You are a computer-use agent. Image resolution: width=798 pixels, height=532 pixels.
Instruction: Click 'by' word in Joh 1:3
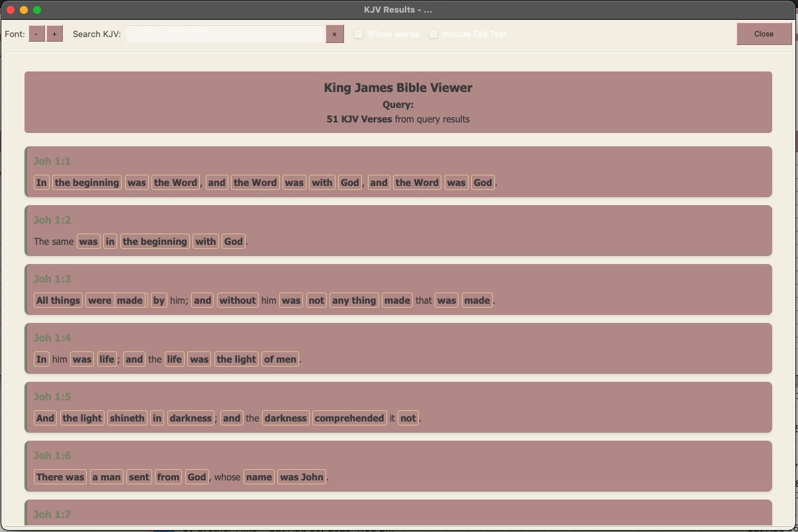159,300
